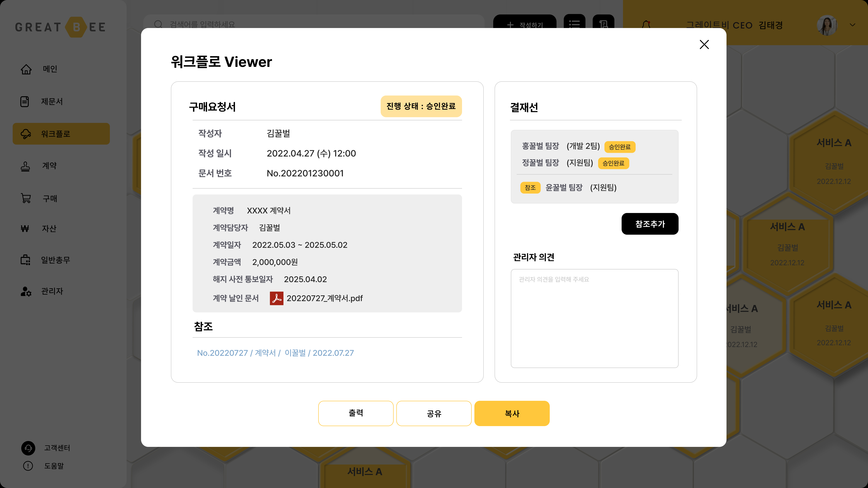Click the 도움말 info circle icon
The height and width of the screenshot is (488, 868).
[x=28, y=466]
